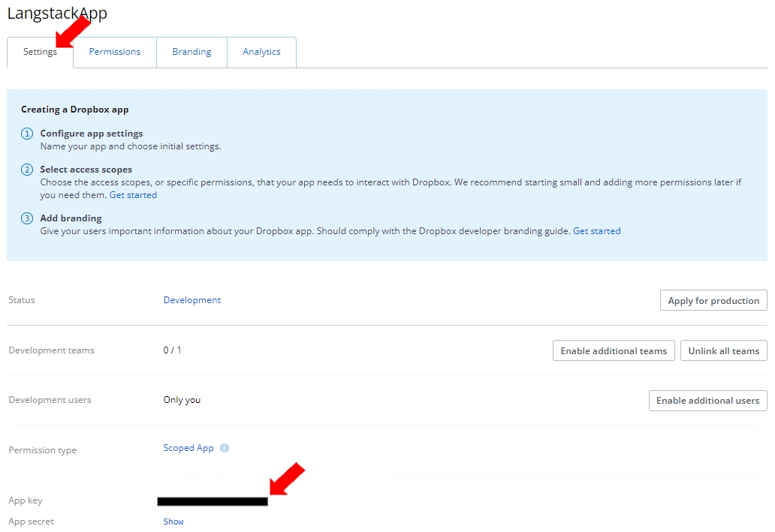775x532 pixels.
Task: Switch to the Permissions tab
Action: 115,53
